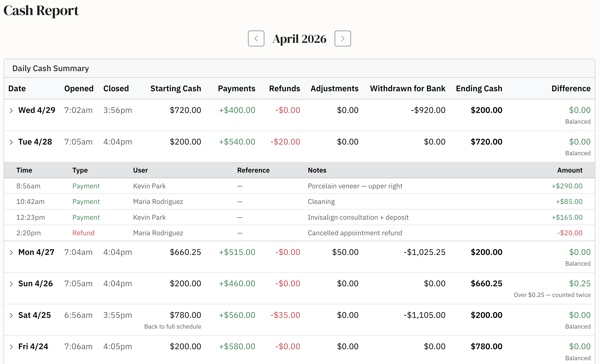Click the User detail column header

(140, 170)
